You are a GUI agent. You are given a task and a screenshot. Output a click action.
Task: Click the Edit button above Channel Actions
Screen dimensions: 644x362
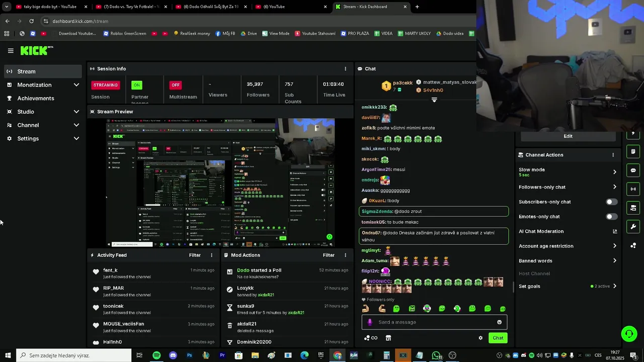[x=568, y=136]
